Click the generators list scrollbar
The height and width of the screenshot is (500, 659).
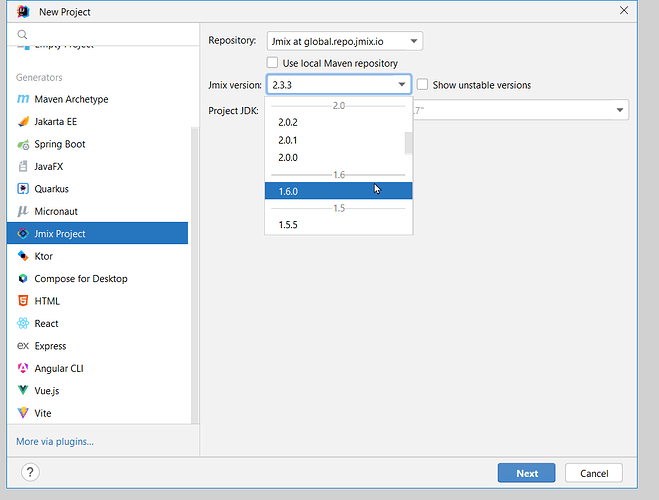(194, 275)
